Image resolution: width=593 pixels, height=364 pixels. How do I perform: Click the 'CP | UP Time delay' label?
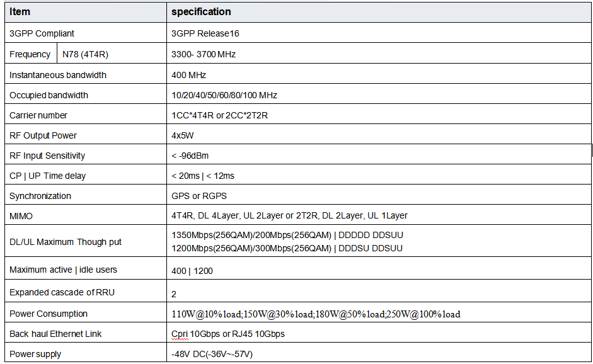pos(47,176)
